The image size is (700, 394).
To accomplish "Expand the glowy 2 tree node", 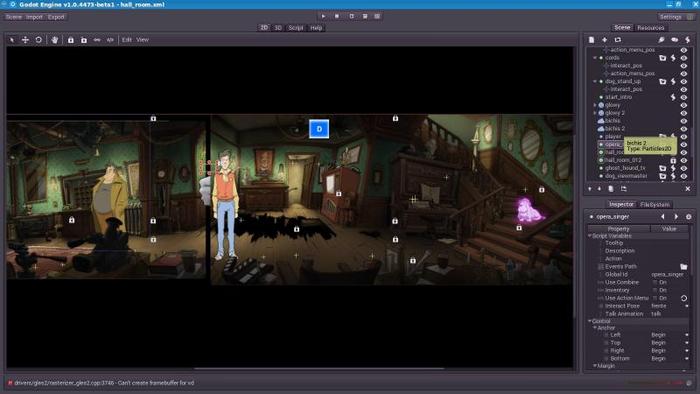I will [x=595, y=113].
